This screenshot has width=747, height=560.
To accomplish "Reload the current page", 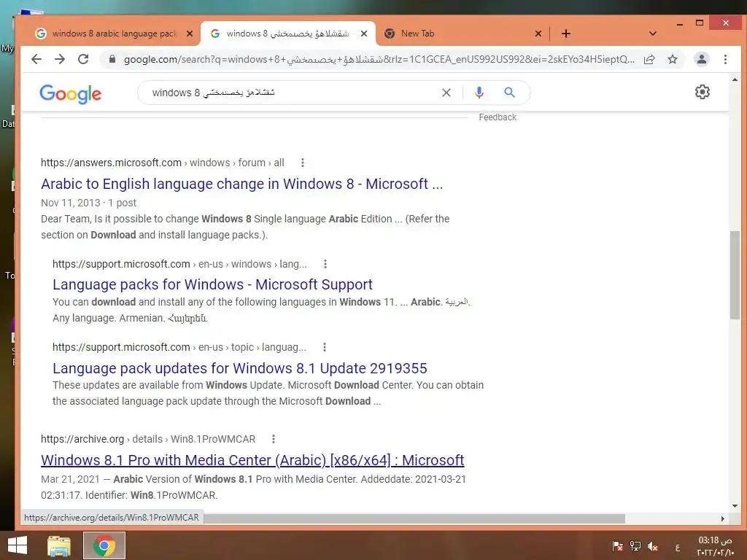I will point(83,59).
